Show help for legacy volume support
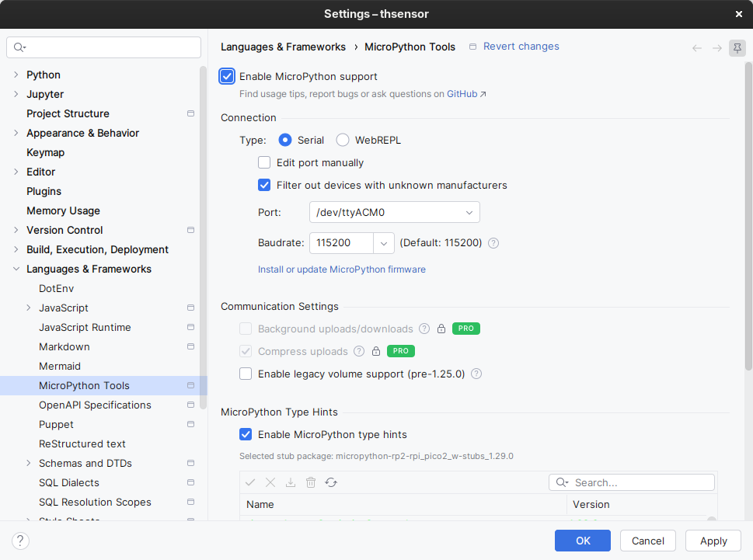The image size is (753, 560). pyautogui.click(x=476, y=374)
